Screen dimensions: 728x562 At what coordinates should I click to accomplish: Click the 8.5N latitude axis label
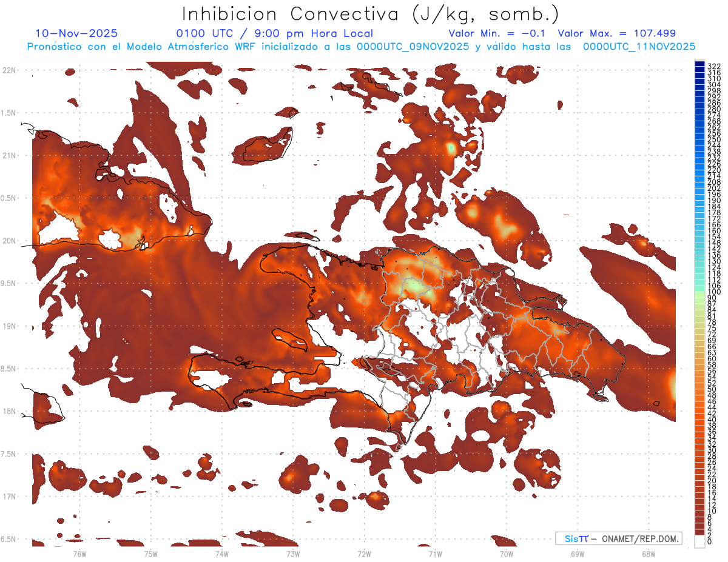coord(9,369)
